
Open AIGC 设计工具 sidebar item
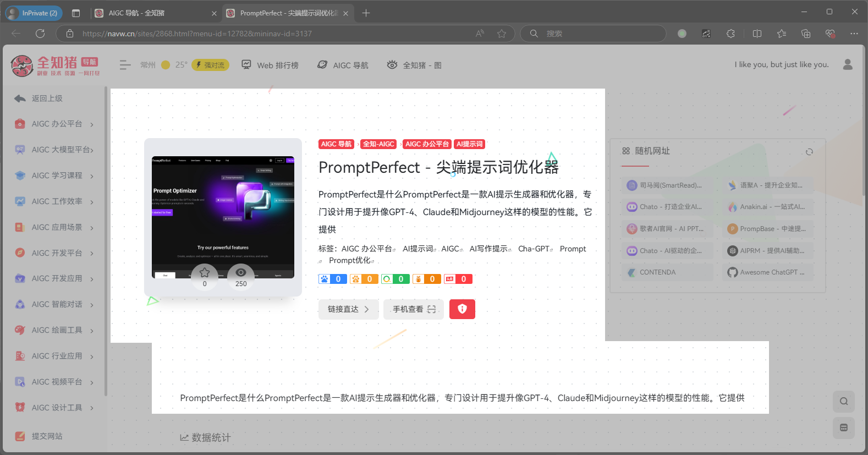54,408
